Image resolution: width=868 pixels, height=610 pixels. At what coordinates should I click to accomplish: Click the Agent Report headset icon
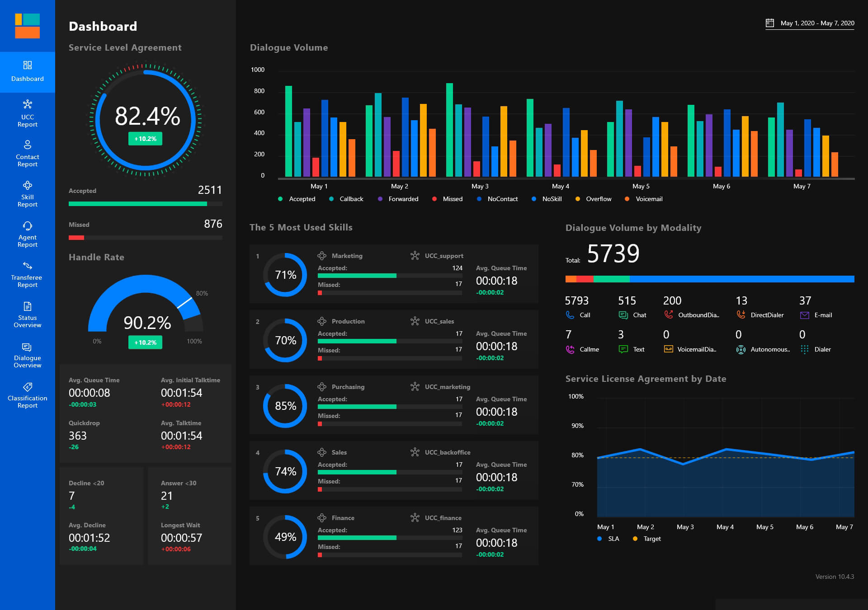point(27,226)
